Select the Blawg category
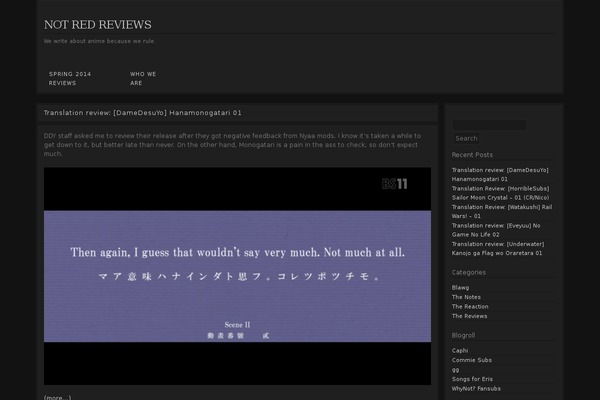 tap(460, 287)
